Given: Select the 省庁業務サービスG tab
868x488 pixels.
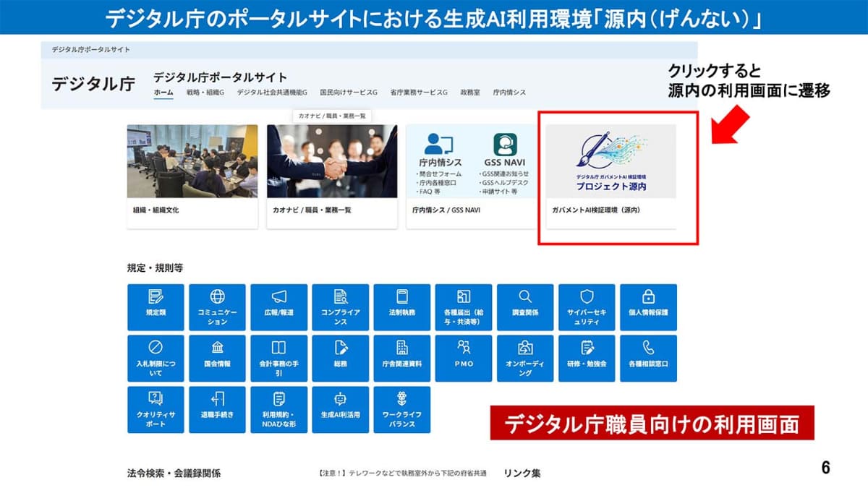Looking at the screenshot, I should click(419, 93).
